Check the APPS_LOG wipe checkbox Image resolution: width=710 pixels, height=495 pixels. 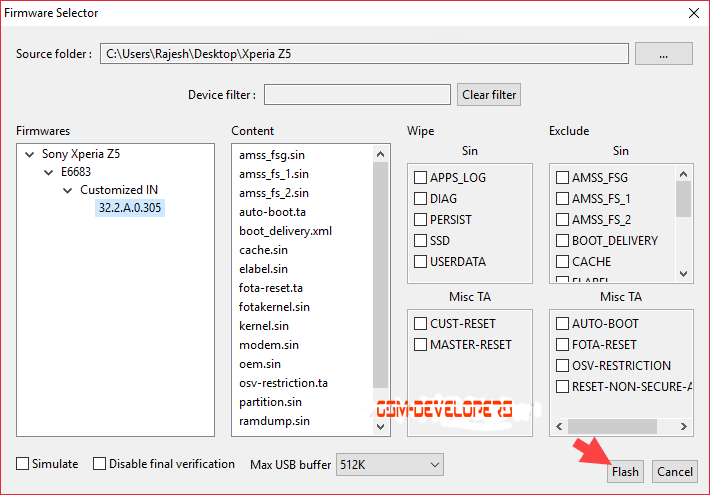coord(420,178)
